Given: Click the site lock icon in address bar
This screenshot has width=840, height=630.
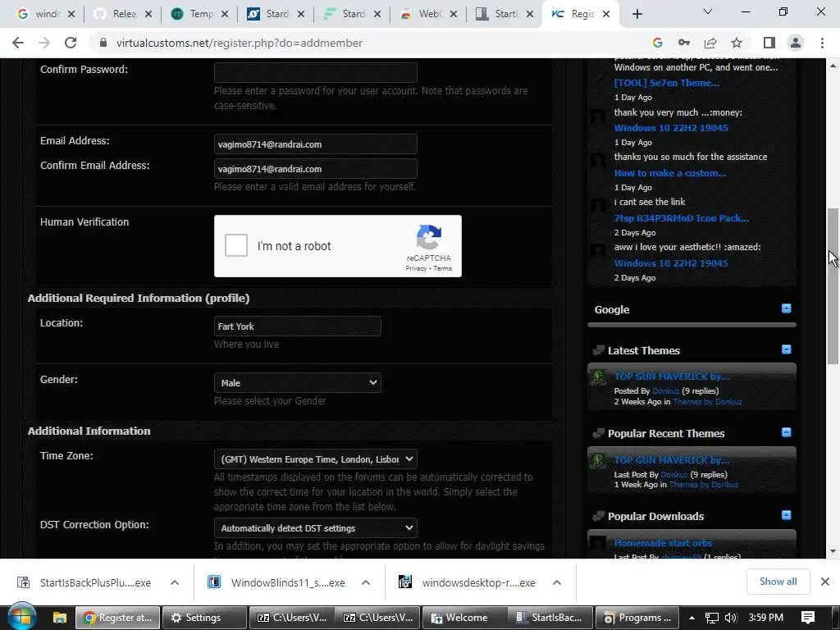Looking at the screenshot, I should tap(103, 43).
